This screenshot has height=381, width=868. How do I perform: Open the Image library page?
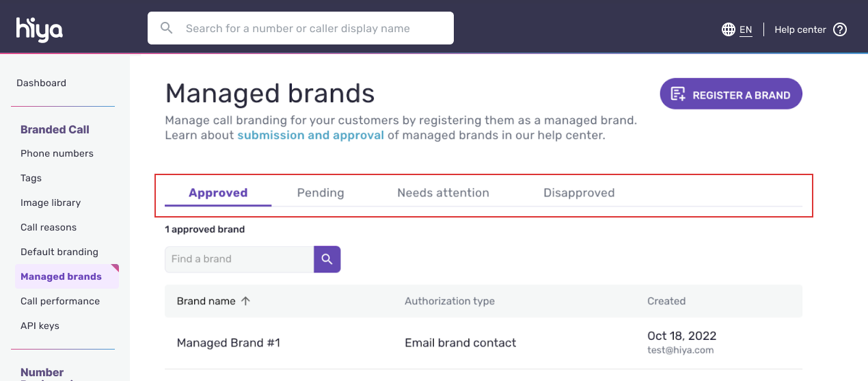[51, 202]
